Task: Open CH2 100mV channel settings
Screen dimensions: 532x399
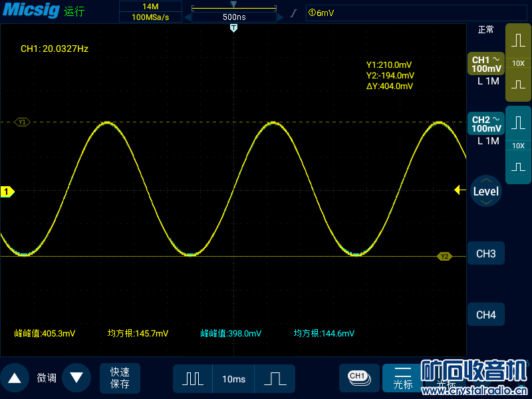Action: (x=486, y=124)
